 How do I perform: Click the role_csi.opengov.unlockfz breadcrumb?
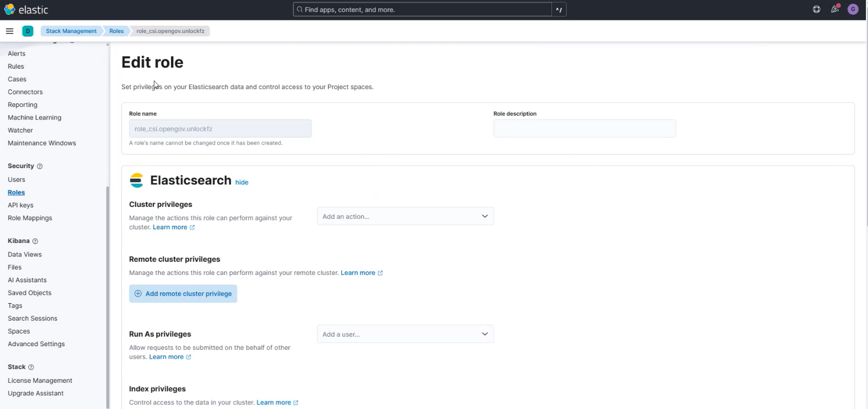[x=170, y=31]
